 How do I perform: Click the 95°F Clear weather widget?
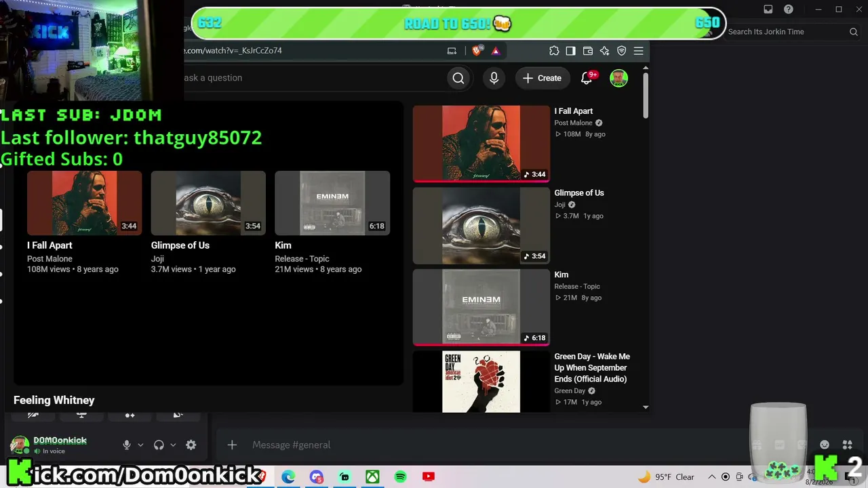[666, 477]
